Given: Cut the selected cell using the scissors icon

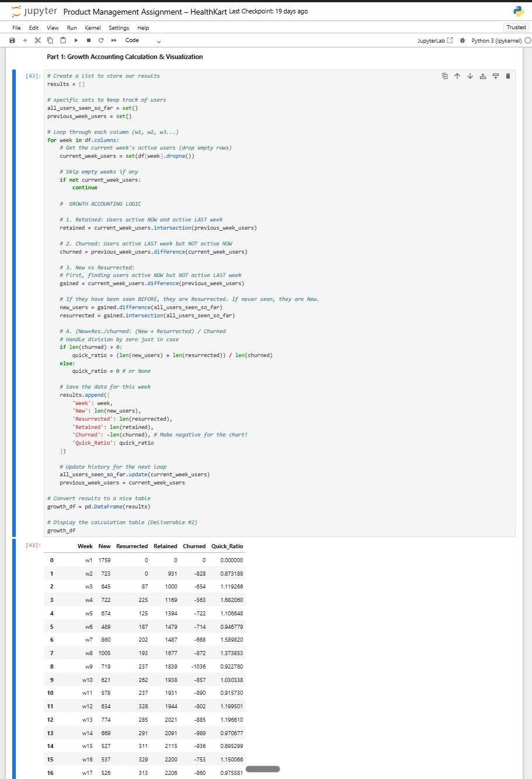Looking at the screenshot, I should coord(37,40).
